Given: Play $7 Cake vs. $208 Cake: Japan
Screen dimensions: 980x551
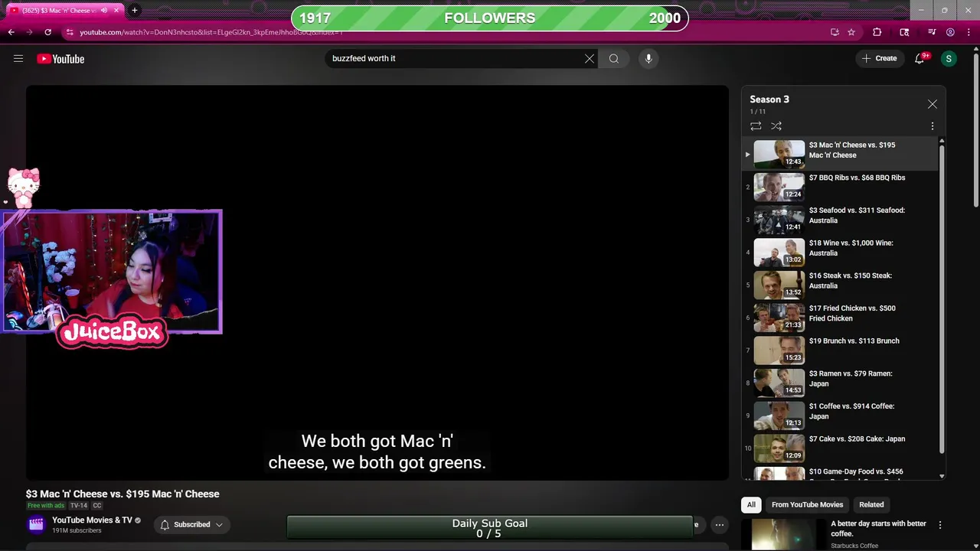Looking at the screenshot, I should click(x=839, y=448).
